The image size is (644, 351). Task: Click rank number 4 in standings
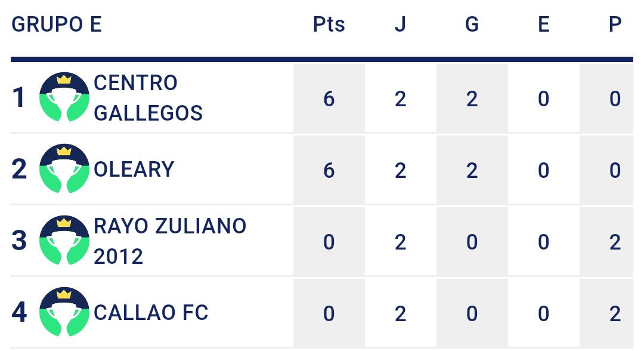coord(19,312)
